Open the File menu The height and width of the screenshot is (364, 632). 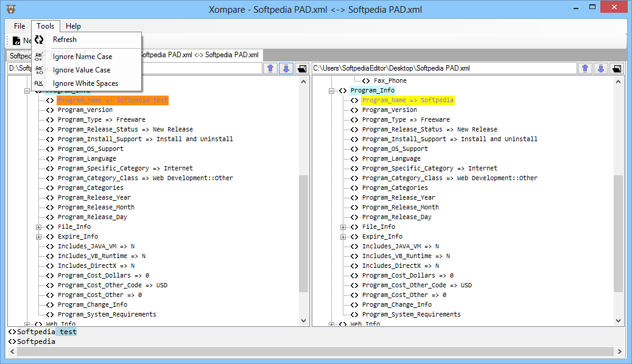tap(19, 26)
